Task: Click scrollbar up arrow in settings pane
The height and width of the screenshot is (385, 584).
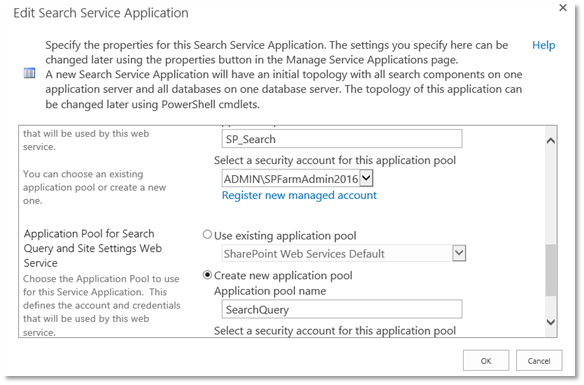Action: pos(550,141)
